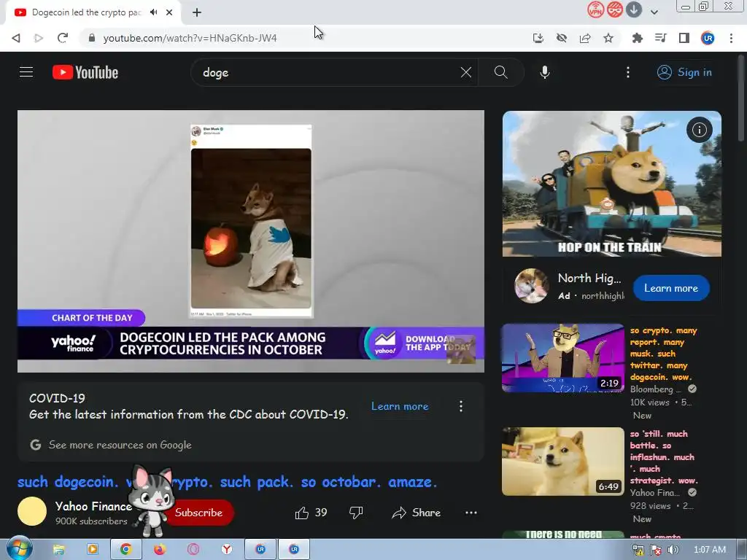Open COVID-19 panel three-dot options

(x=461, y=406)
